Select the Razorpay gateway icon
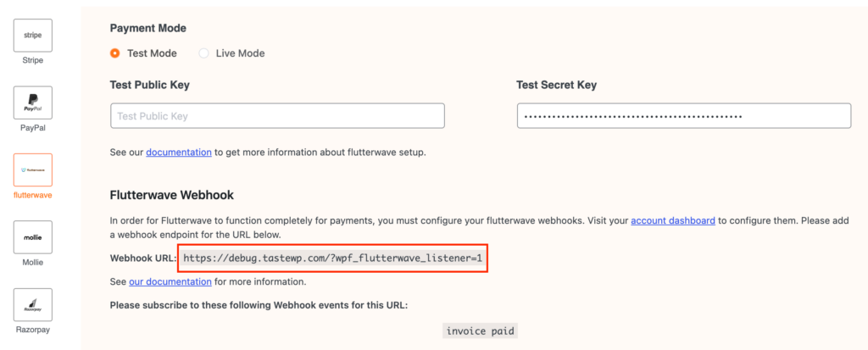This screenshot has width=868, height=350. 33,304
